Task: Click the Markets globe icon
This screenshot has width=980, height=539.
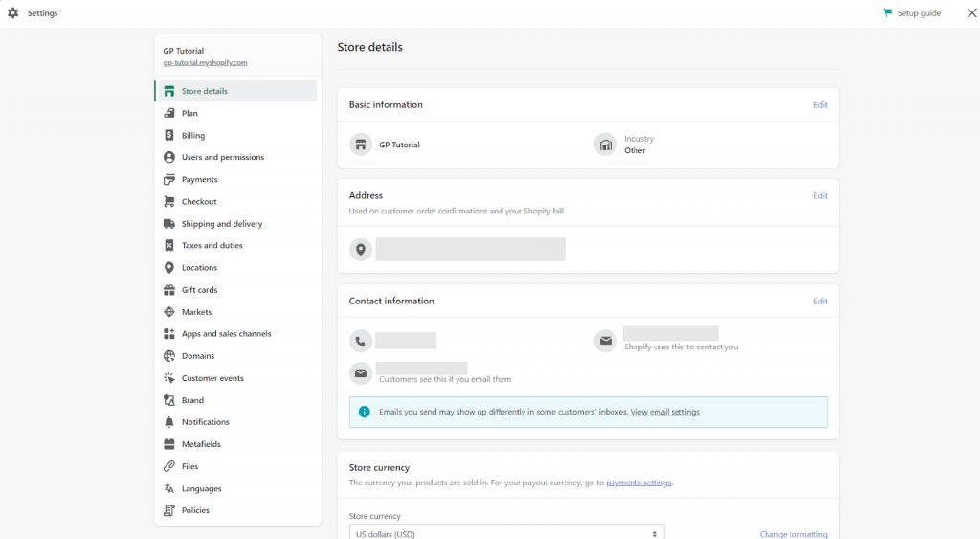Action: pos(168,311)
